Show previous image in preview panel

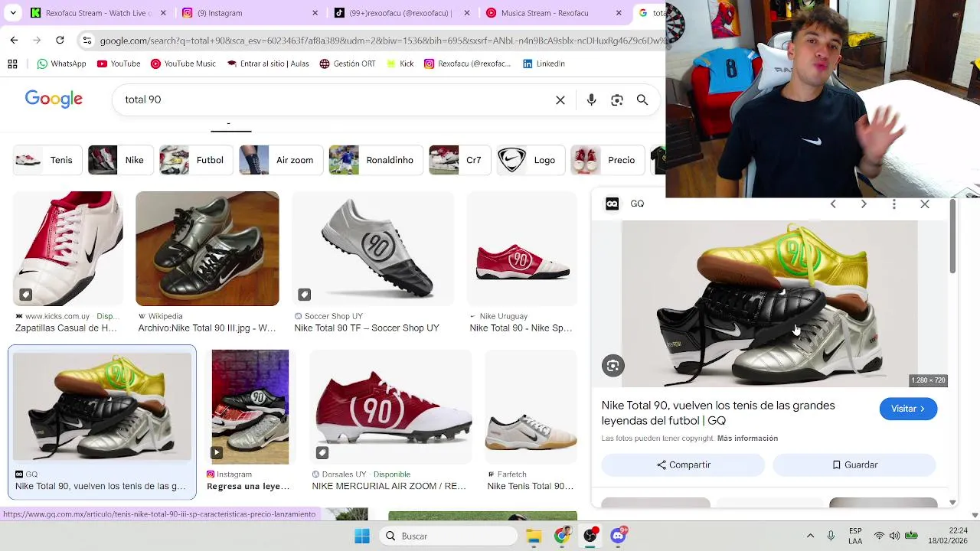(x=833, y=204)
